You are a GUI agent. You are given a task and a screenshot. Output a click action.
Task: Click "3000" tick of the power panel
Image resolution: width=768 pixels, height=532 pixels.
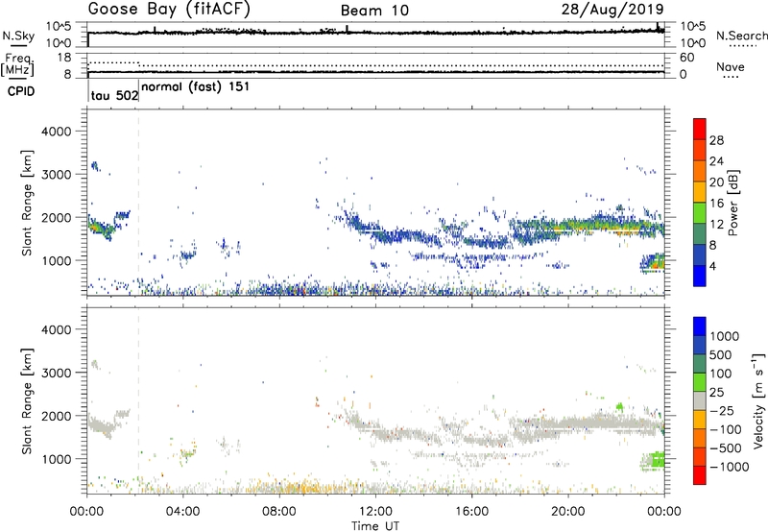tap(57, 175)
